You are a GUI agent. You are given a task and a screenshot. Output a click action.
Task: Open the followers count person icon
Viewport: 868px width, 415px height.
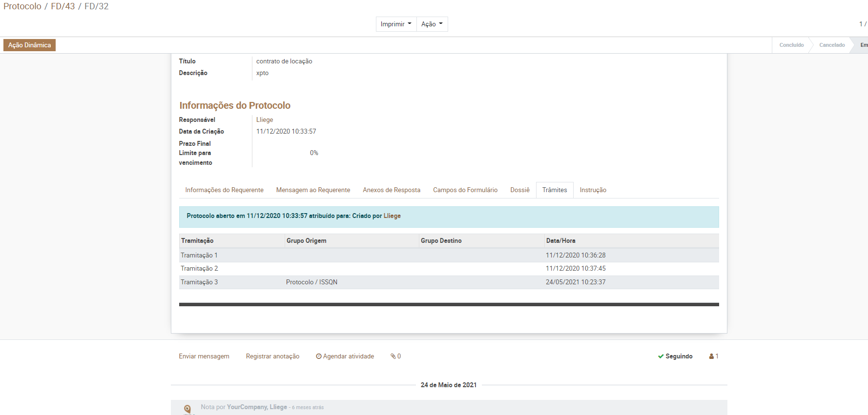coord(712,356)
